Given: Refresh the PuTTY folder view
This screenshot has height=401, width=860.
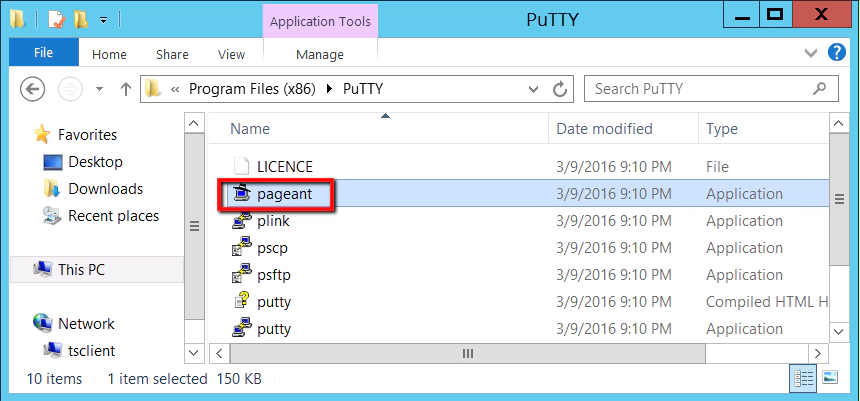Looking at the screenshot, I should point(559,89).
